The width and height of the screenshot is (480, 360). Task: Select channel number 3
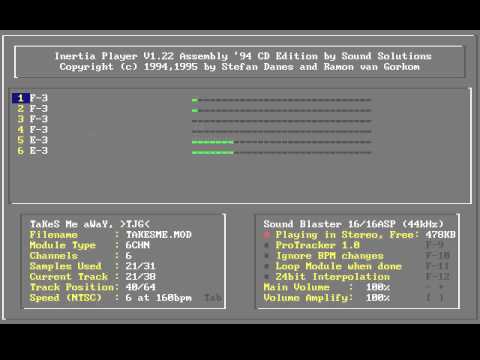(21, 119)
